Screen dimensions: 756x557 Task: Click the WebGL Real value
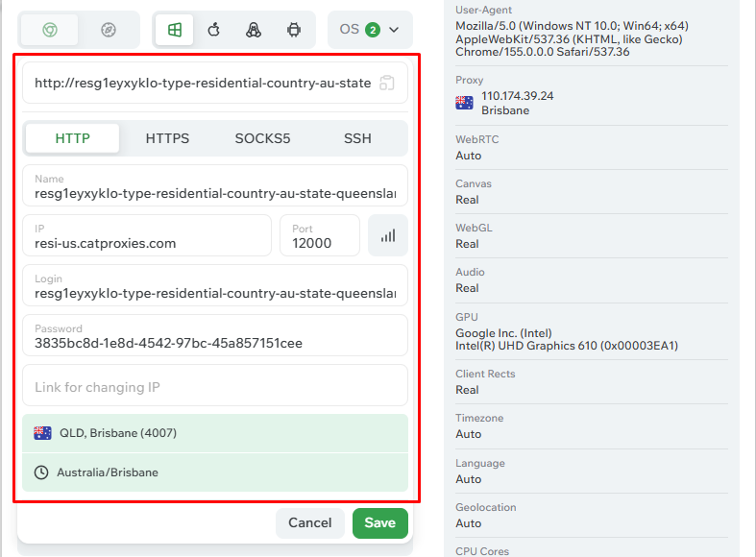click(467, 244)
